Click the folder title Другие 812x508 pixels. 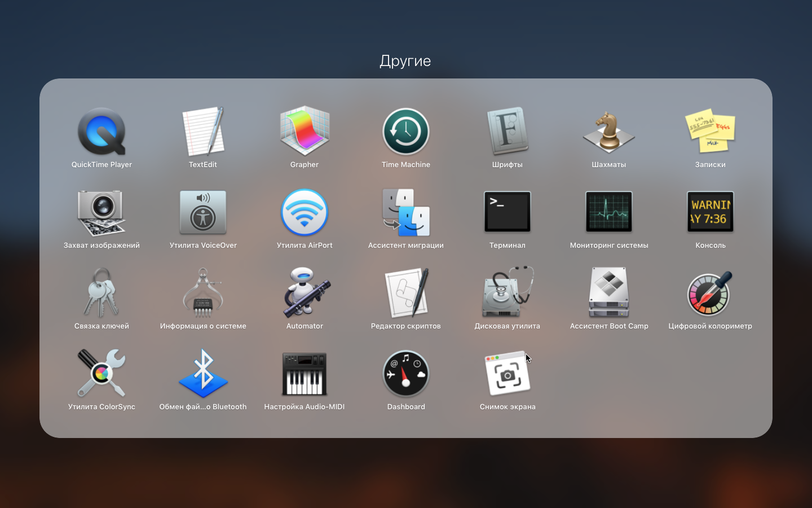405,61
